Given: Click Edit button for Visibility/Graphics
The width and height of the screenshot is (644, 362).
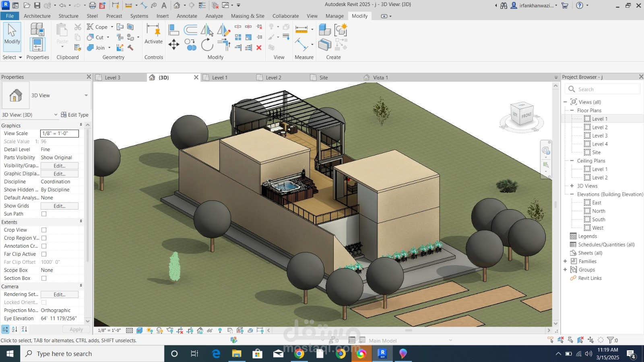Looking at the screenshot, I should [x=60, y=166].
